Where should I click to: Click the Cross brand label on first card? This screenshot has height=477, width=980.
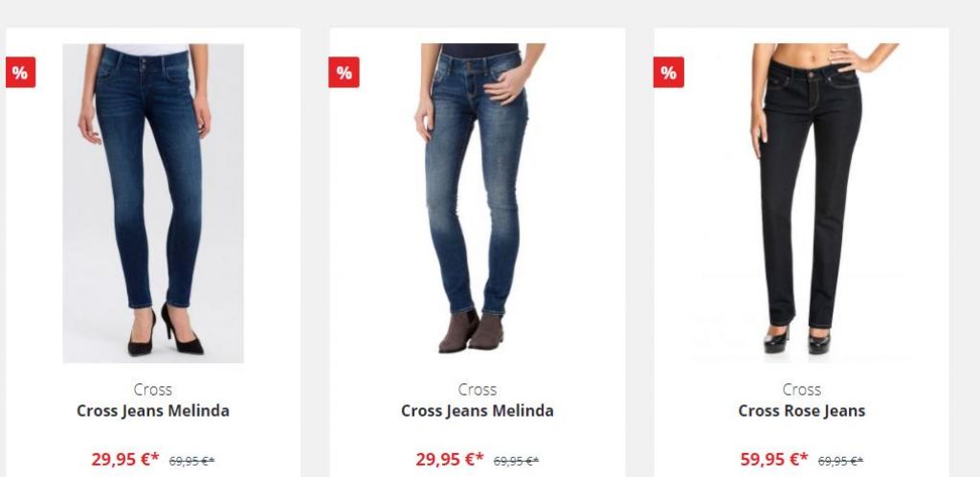[153, 390]
